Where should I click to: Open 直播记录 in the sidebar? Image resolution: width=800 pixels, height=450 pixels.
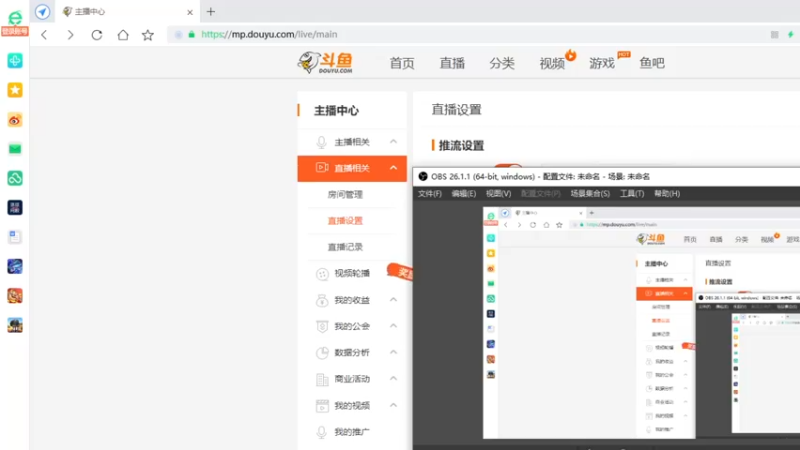pos(345,247)
